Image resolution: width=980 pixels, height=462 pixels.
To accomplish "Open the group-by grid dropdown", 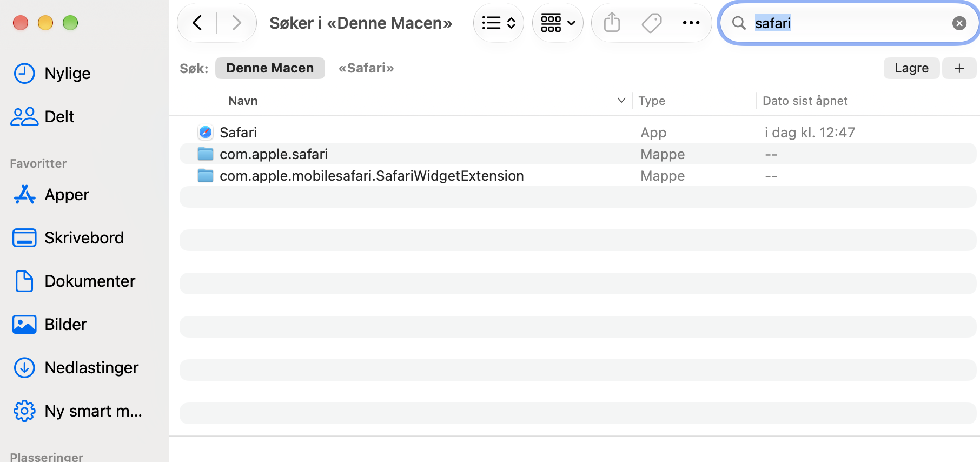I will (x=558, y=23).
